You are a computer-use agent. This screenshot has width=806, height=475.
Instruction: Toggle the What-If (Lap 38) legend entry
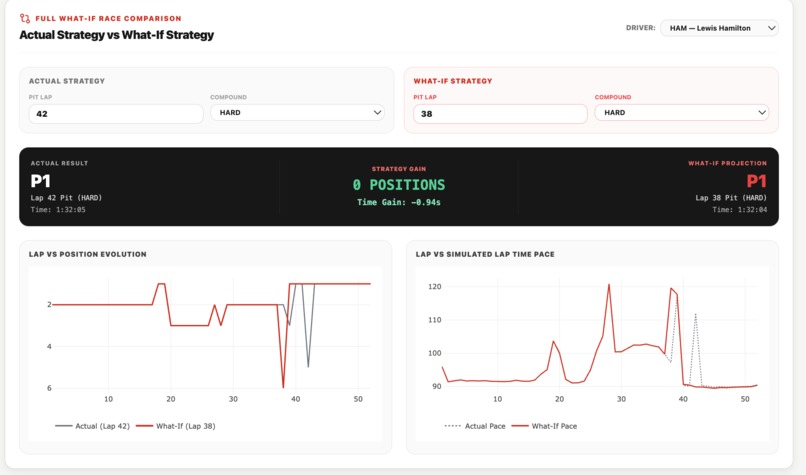pos(176,426)
